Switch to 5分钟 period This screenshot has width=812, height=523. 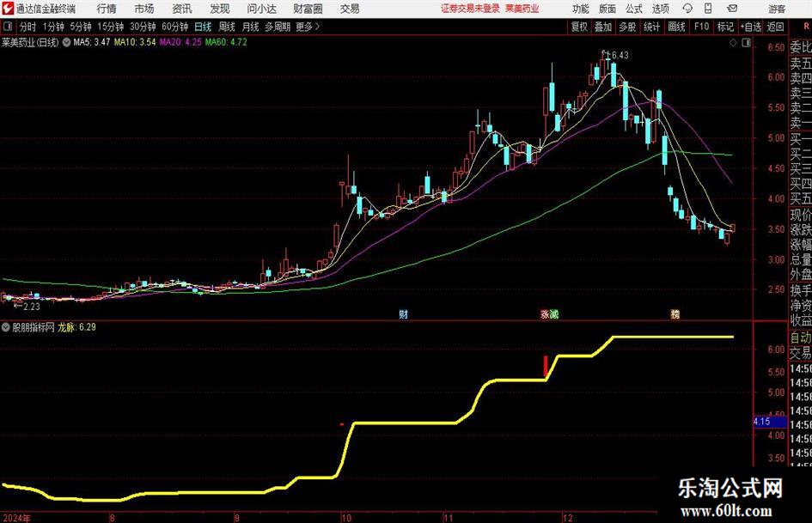81,27
